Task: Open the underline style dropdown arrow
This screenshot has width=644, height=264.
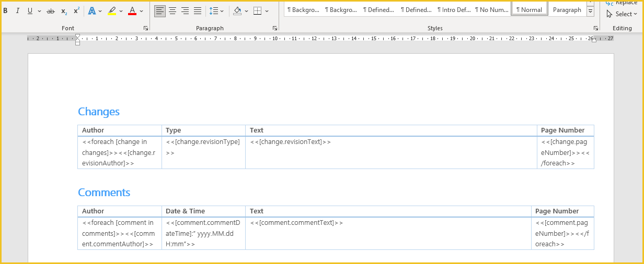Action: pyautogui.click(x=39, y=10)
